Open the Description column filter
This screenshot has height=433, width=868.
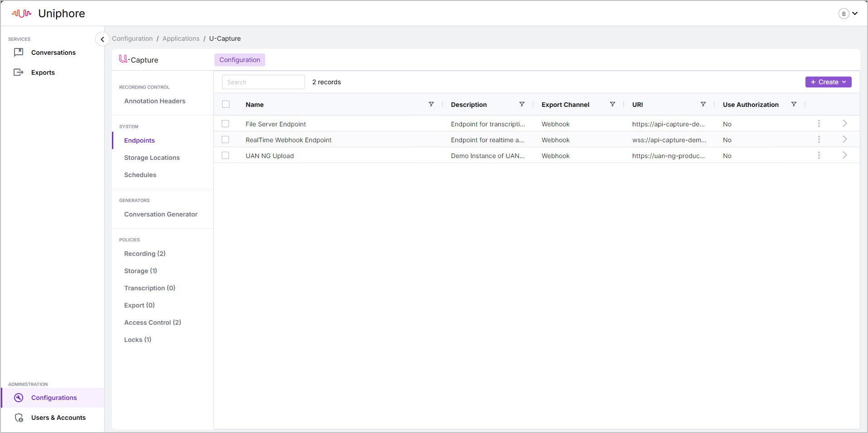tap(522, 104)
